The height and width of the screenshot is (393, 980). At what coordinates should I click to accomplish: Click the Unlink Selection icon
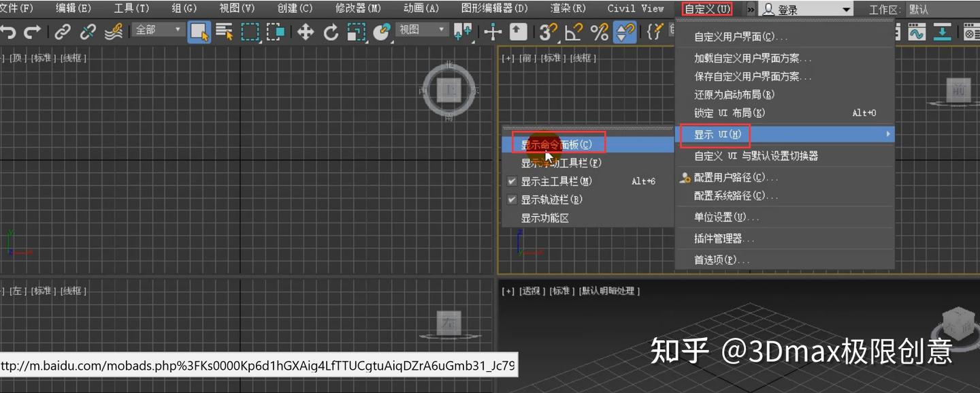[88, 31]
